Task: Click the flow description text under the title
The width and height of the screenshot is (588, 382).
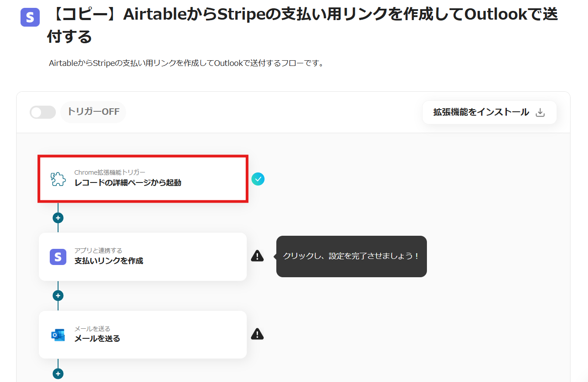Action: tap(186, 63)
